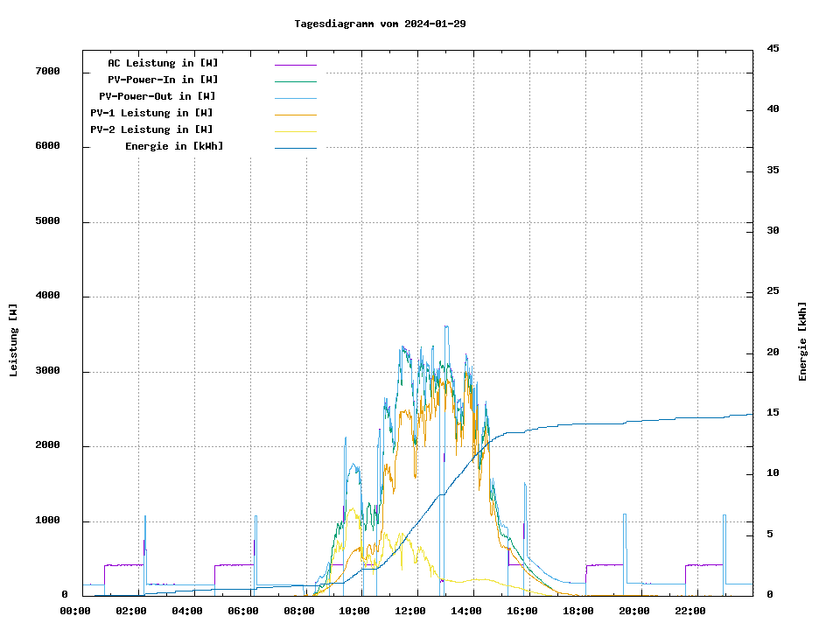840x630 pixels.
Task: Select the 'PV-Power-In in [W]' legend label
Action: pos(163,80)
